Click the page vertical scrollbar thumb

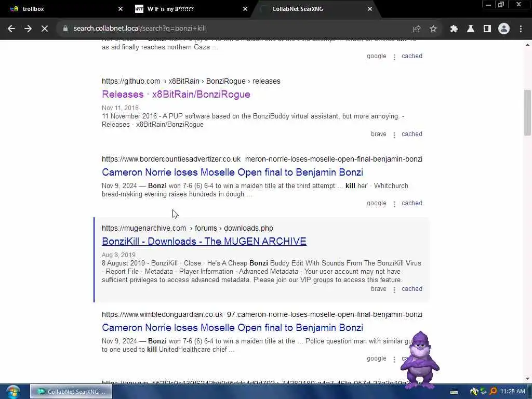pyautogui.click(x=527, y=113)
